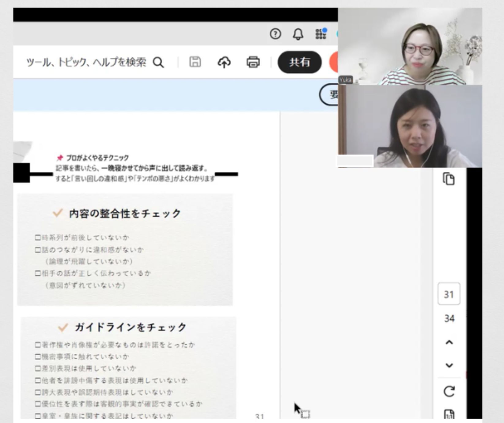Rotate the page with the circular arrow icon
Viewport: 504px width, 423px height.
coord(449,391)
